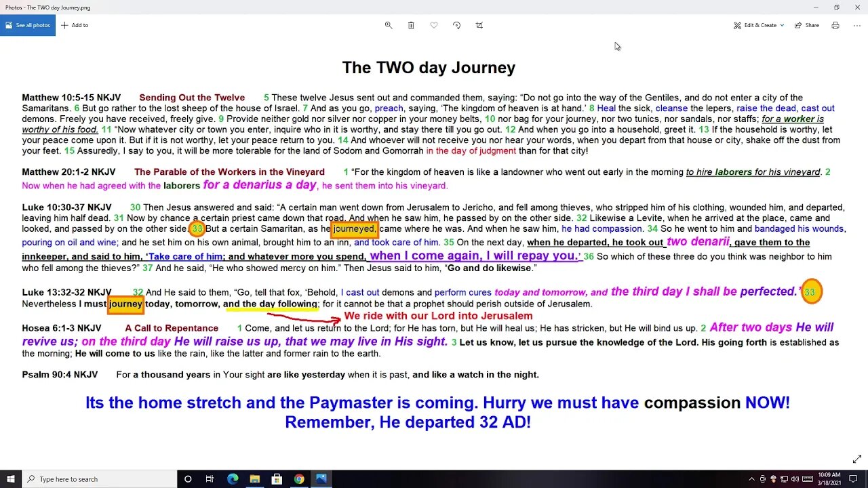Launch Microsoft Edge from the taskbar

233,479
